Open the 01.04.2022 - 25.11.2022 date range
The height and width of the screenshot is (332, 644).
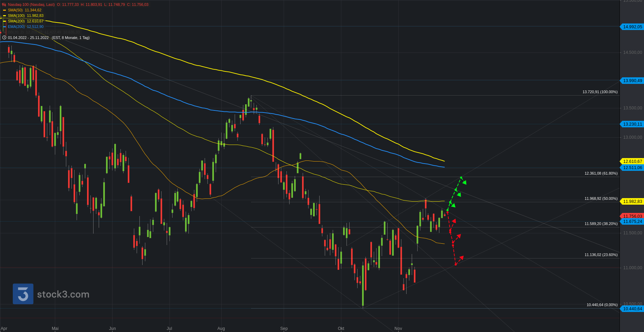pyautogui.click(x=28, y=38)
